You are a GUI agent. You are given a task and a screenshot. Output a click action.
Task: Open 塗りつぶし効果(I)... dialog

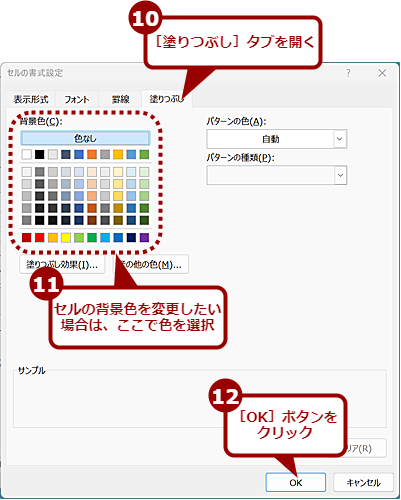click(x=62, y=265)
